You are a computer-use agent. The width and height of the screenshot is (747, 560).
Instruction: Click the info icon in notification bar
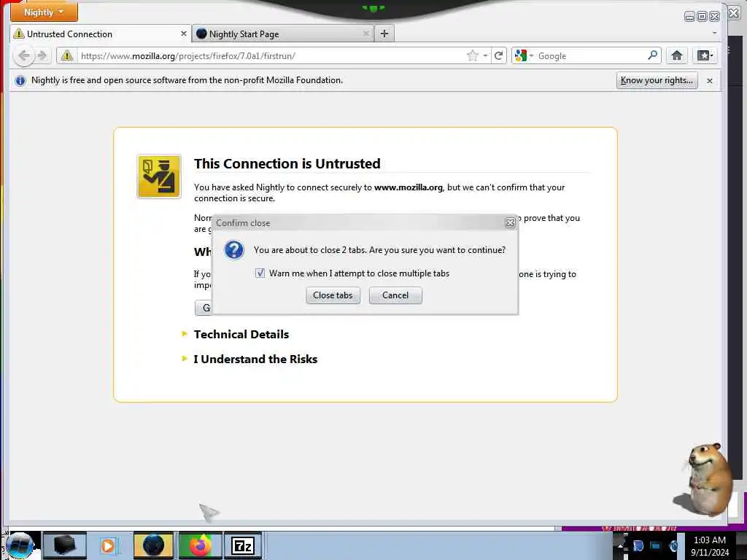pos(20,80)
